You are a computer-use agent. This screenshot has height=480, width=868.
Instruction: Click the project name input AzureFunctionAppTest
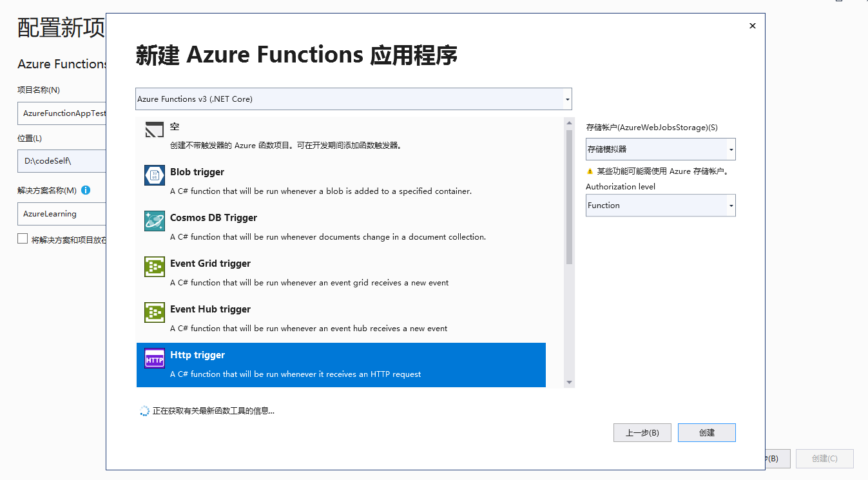(61, 113)
